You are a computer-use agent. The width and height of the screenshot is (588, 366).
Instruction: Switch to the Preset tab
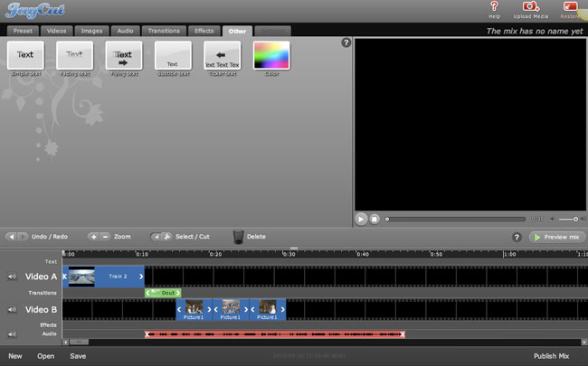(23, 31)
